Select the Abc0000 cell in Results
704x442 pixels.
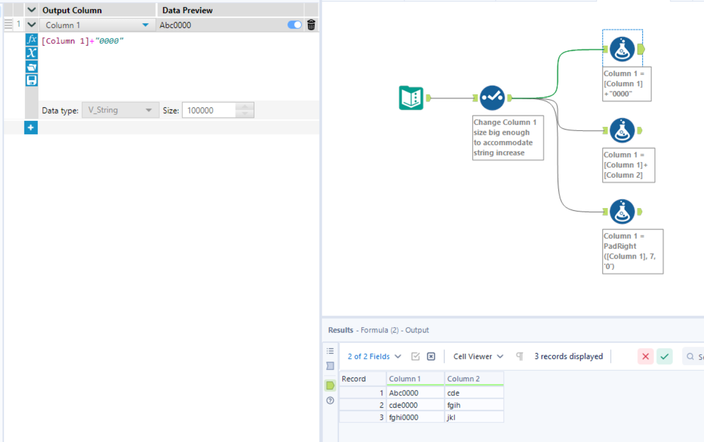coord(415,393)
